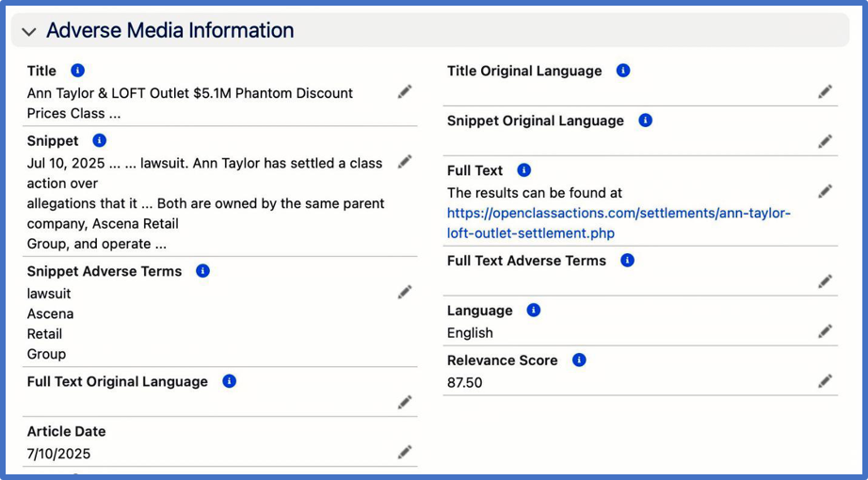868x480 pixels.
Task: Edit Full Text Original Language pencil icon
Action: [x=405, y=403]
